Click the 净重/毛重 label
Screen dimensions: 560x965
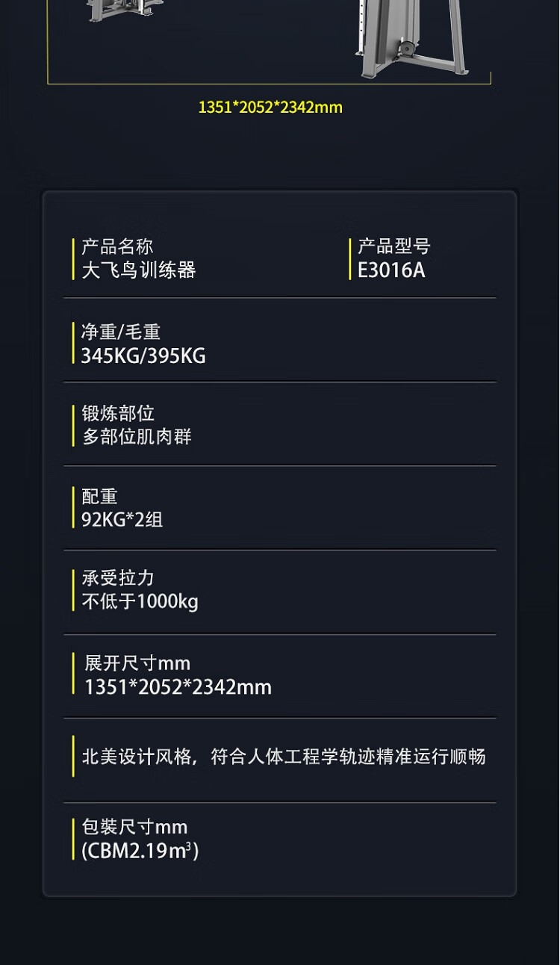click(121, 332)
